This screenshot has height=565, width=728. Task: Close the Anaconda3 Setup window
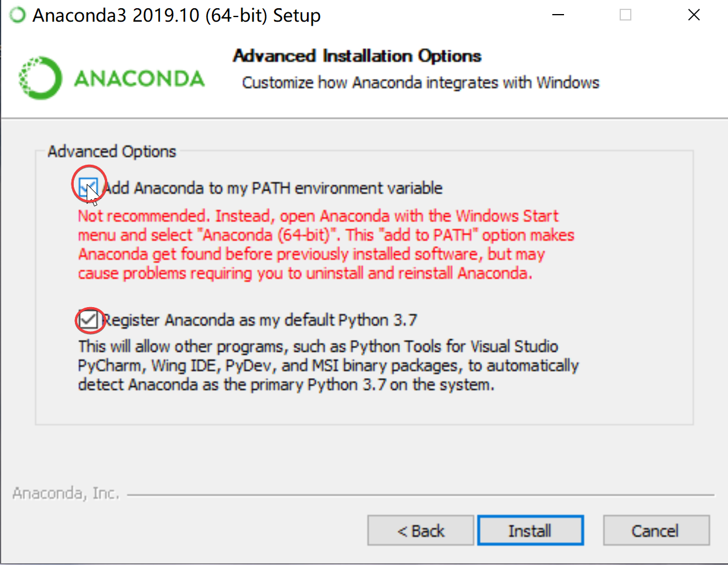pyautogui.click(x=694, y=15)
